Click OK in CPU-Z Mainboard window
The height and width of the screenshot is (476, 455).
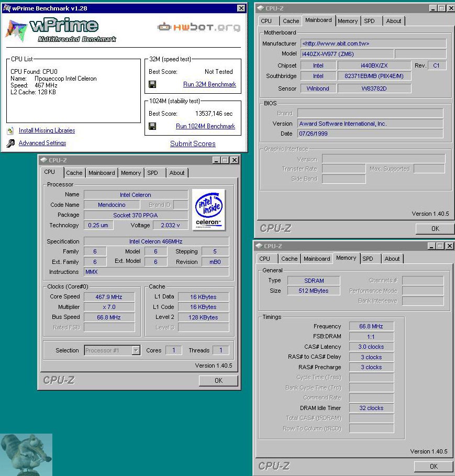(435, 229)
